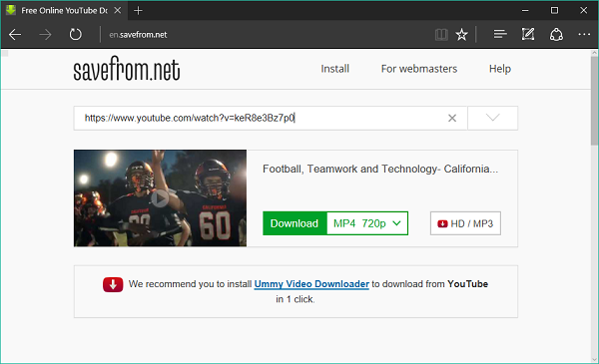
Task: Open the Install menu item
Action: 335,69
